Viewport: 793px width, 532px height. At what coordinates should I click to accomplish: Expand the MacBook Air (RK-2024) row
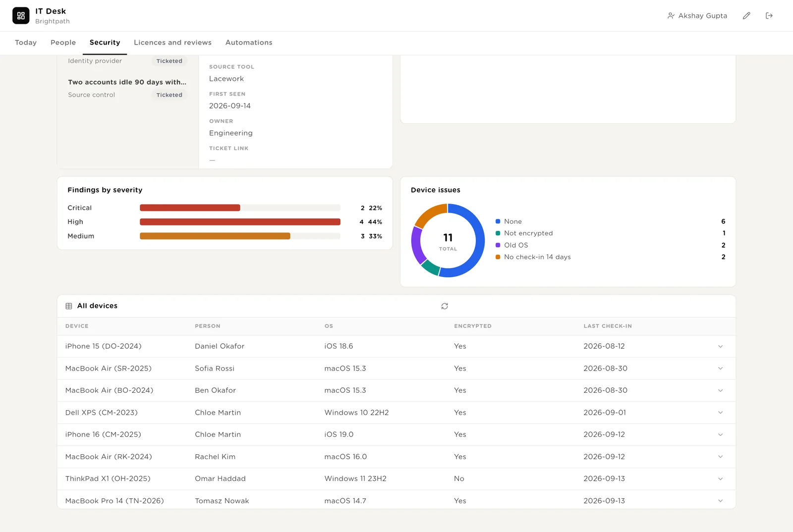coord(720,457)
